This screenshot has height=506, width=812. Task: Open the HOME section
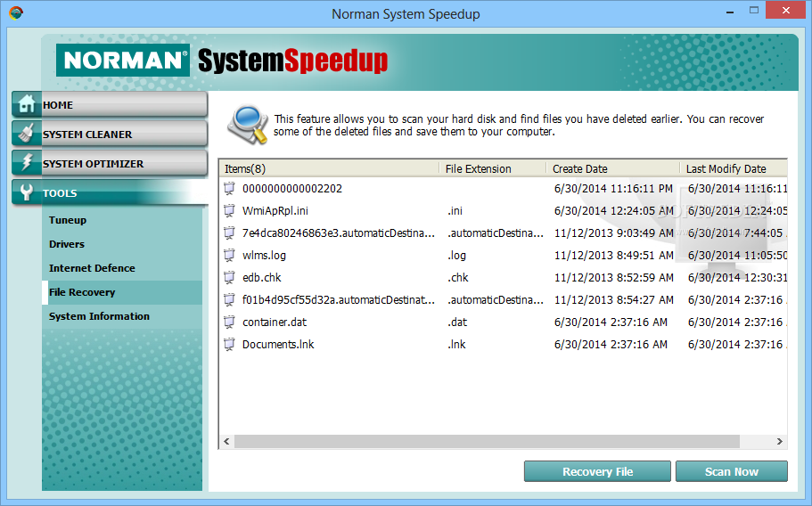(110, 104)
